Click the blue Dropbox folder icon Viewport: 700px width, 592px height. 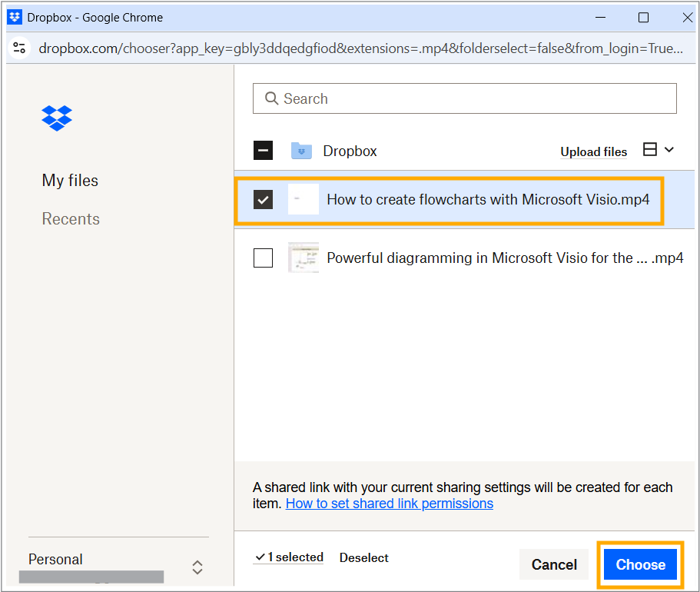tap(301, 151)
